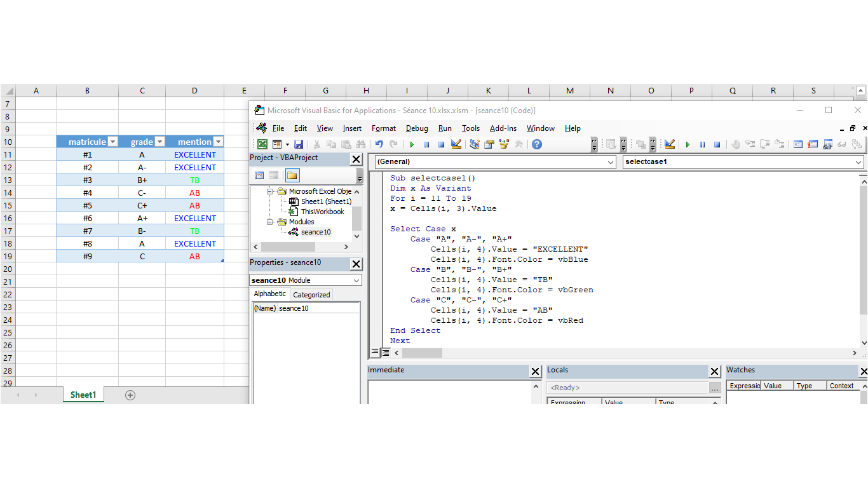The image size is (868, 488).
Task: Save the project with the floppy disk icon
Action: click(x=299, y=144)
